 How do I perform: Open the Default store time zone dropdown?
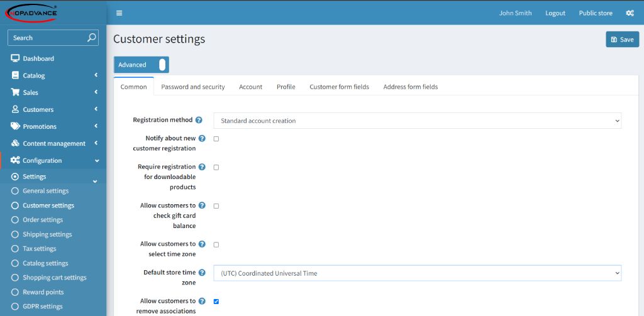point(418,273)
